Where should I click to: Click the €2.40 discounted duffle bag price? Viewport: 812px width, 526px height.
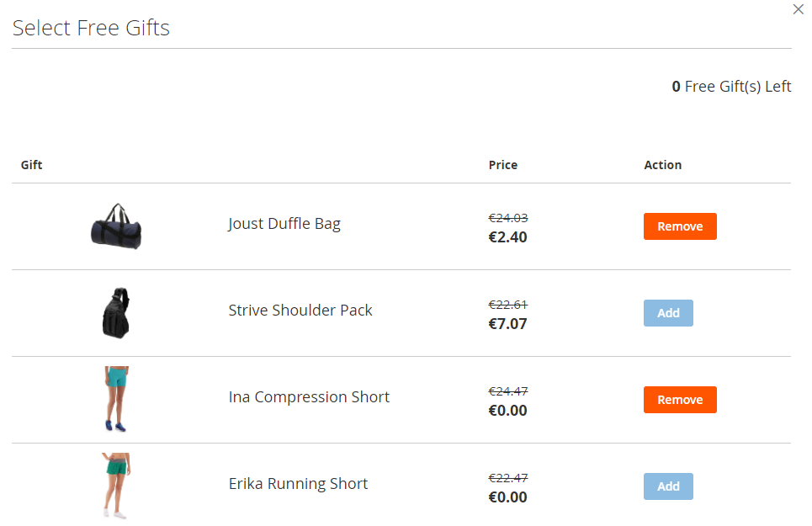pos(507,237)
